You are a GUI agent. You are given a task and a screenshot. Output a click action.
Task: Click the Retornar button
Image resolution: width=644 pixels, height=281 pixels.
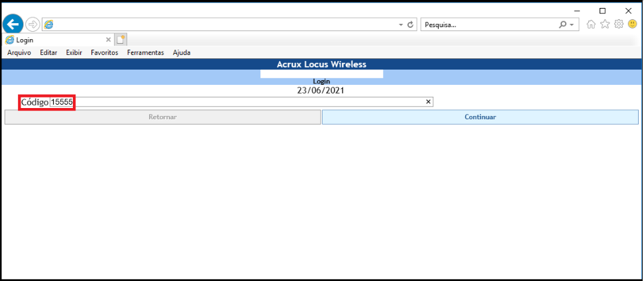pyautogui.click(x=162, y=117)
